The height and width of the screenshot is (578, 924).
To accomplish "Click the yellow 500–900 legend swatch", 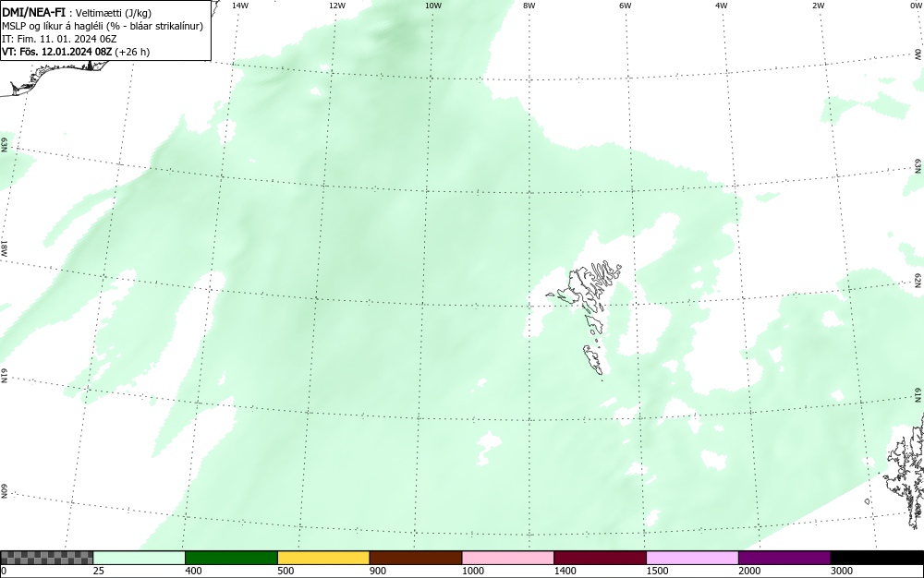I will [323, 558].
